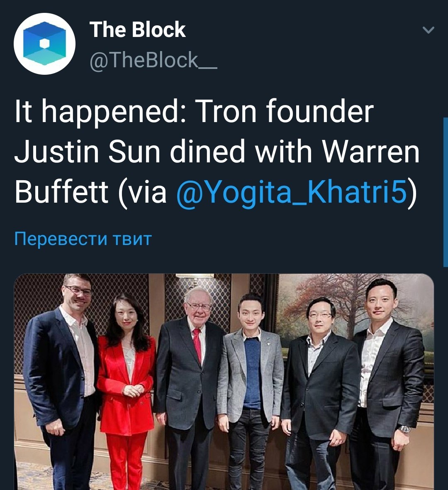
Task: Open photo at woman in red suit
Action: (127, 385)
